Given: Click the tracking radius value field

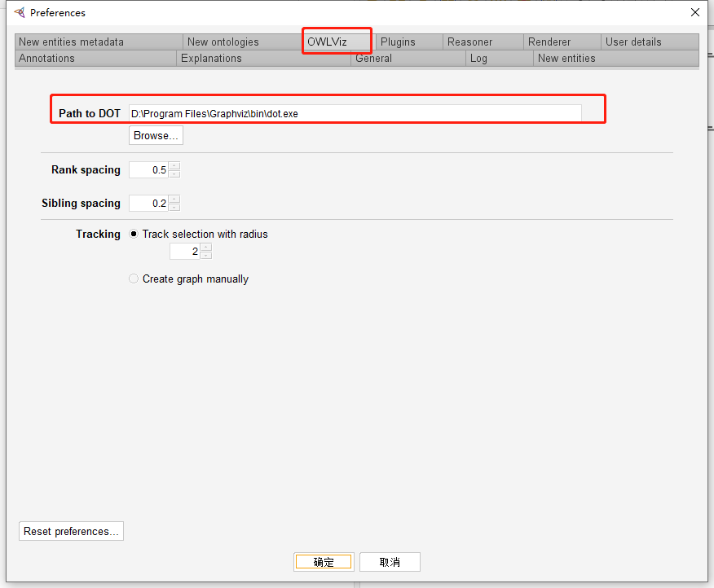Looking at the screenshot, I should tap(185, 251).
